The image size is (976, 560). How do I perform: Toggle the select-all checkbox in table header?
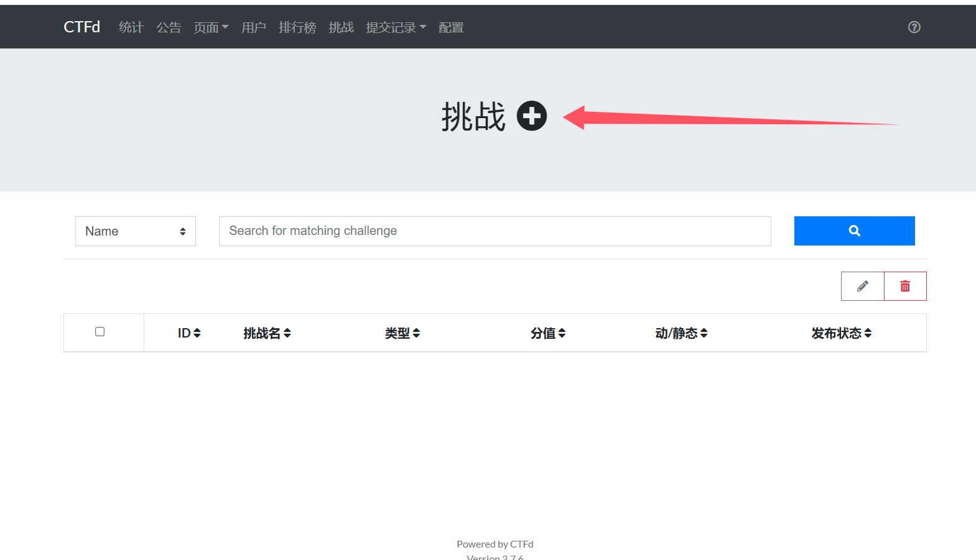(x=100, y=332)
